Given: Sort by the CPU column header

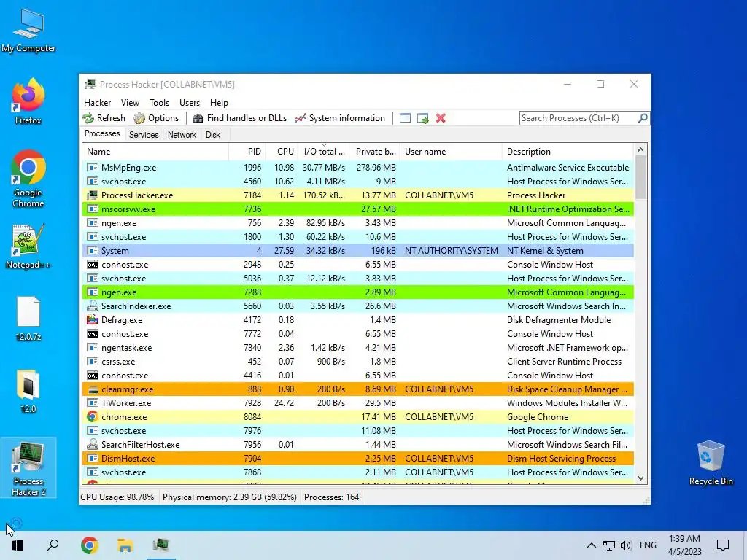Looking at the screenshot, I should (x=282, y=152).
